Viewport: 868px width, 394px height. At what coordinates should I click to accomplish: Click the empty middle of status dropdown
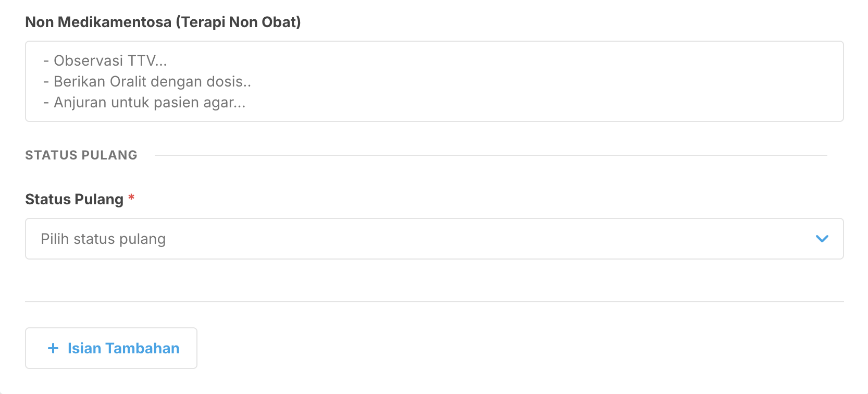tap(469, 239)
